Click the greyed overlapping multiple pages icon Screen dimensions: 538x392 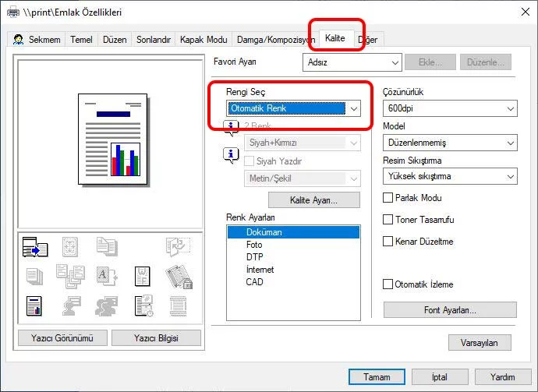tap(70, 276)
